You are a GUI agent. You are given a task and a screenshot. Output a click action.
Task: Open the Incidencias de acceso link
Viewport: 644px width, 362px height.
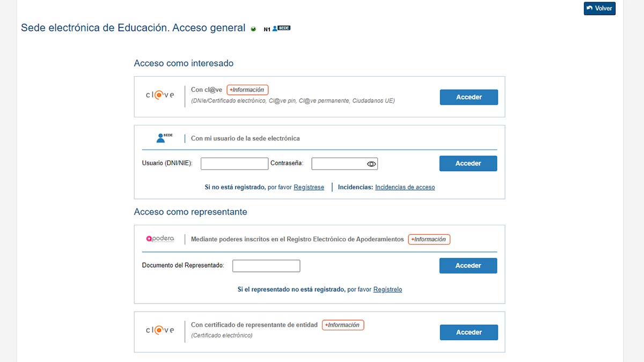point(405,187)
